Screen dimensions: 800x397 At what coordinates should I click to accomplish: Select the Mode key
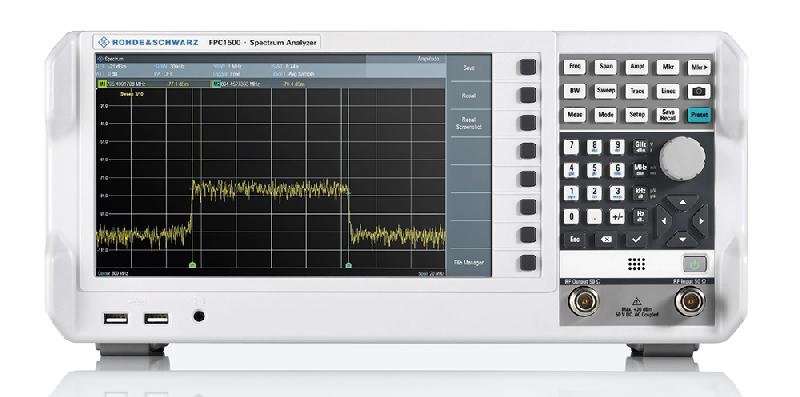[606, 115]
